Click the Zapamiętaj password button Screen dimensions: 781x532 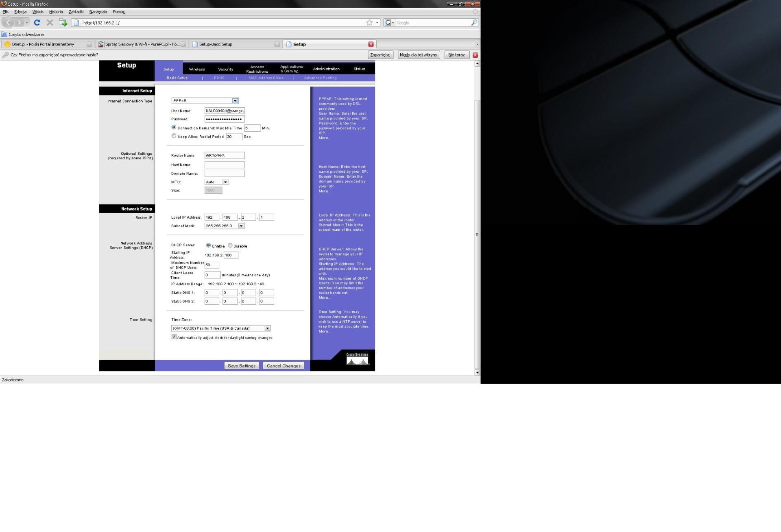tap(380, 55)
